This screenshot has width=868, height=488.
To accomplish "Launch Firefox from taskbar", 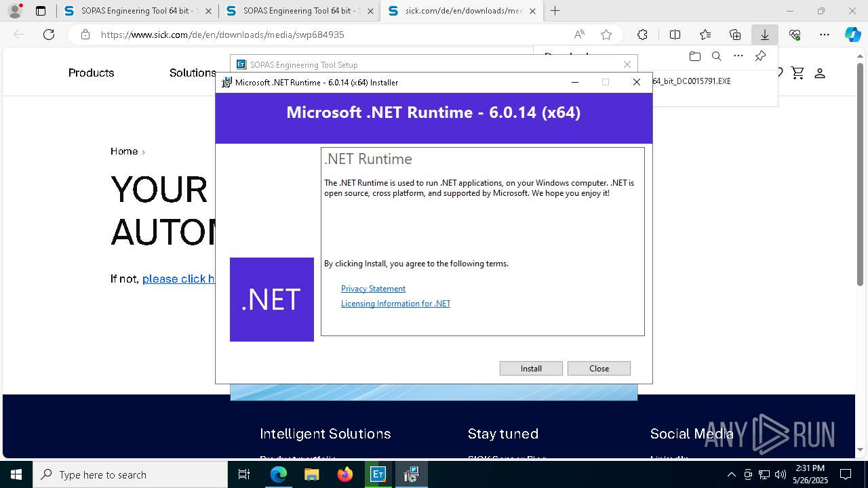I will click(x=344, y=474).
